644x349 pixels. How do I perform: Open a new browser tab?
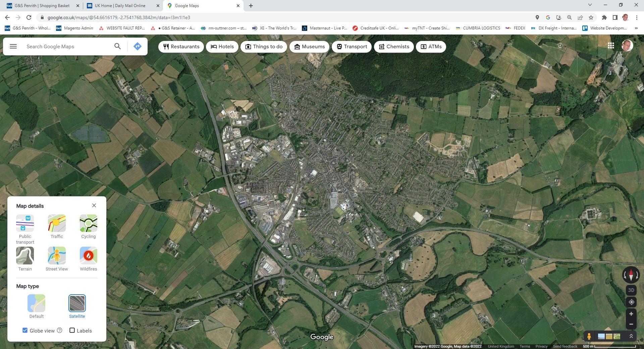[x=251, y=6]
